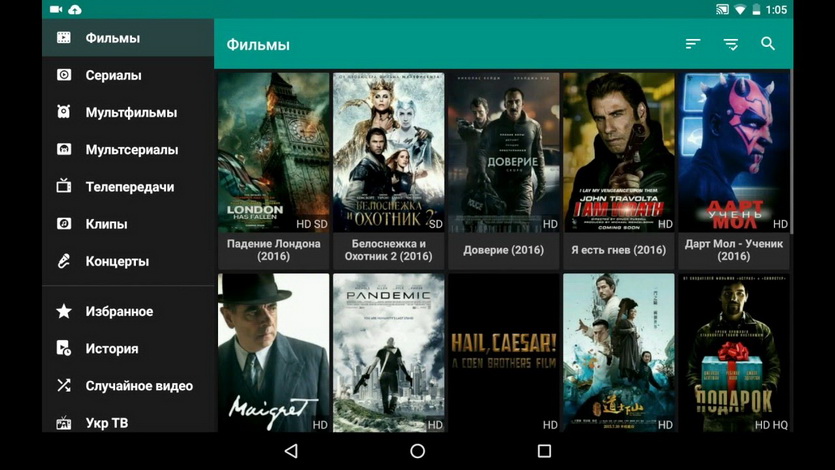Viewport: 835px width, 470px height.
Task: Choose Случайное видео option
Action: (128, 386)
